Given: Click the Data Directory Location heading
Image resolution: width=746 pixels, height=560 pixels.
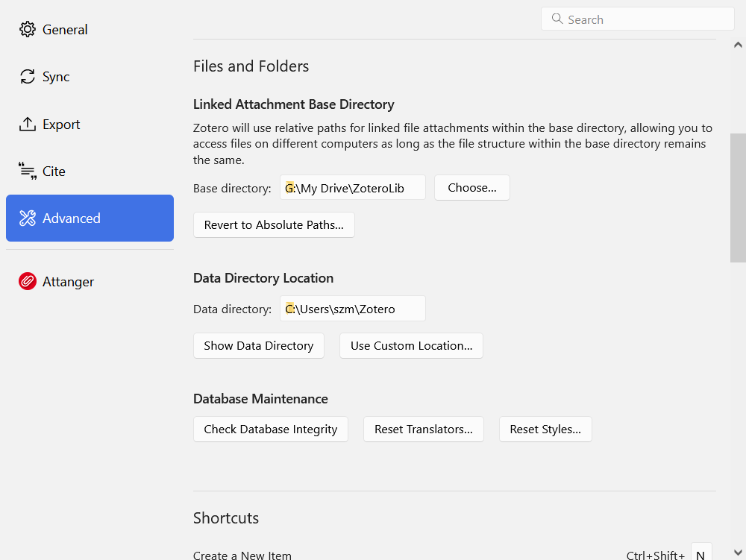Looking at the screenshot, I should point(263,278).
